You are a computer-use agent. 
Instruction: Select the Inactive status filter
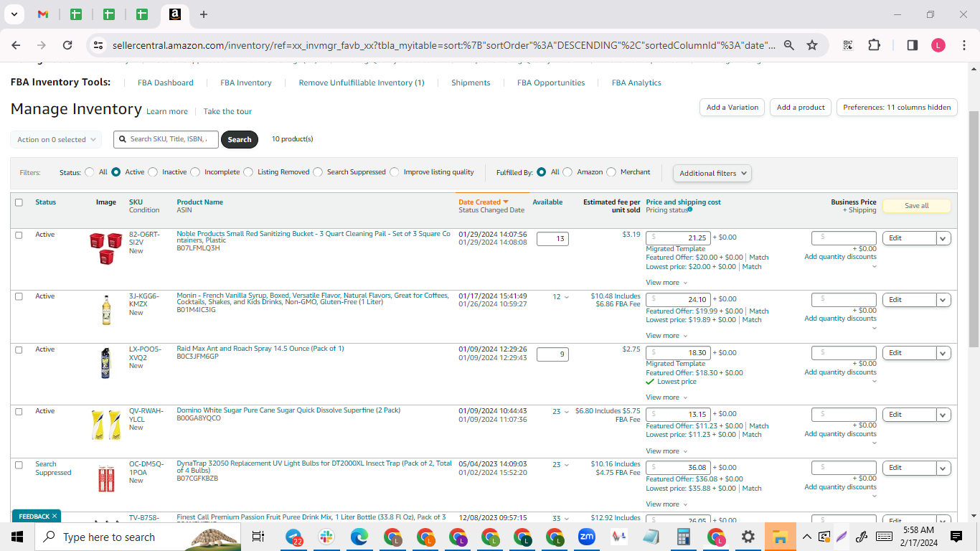(153, 172)
